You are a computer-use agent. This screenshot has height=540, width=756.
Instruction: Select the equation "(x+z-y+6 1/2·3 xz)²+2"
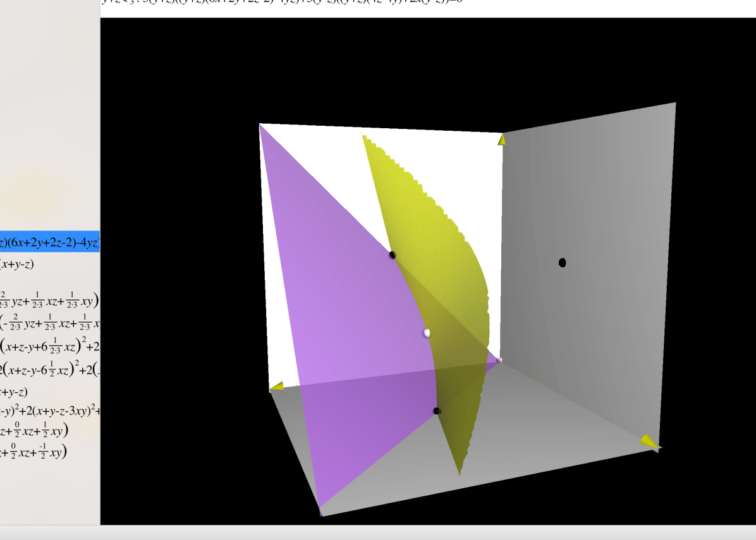[x=50, y=346]
